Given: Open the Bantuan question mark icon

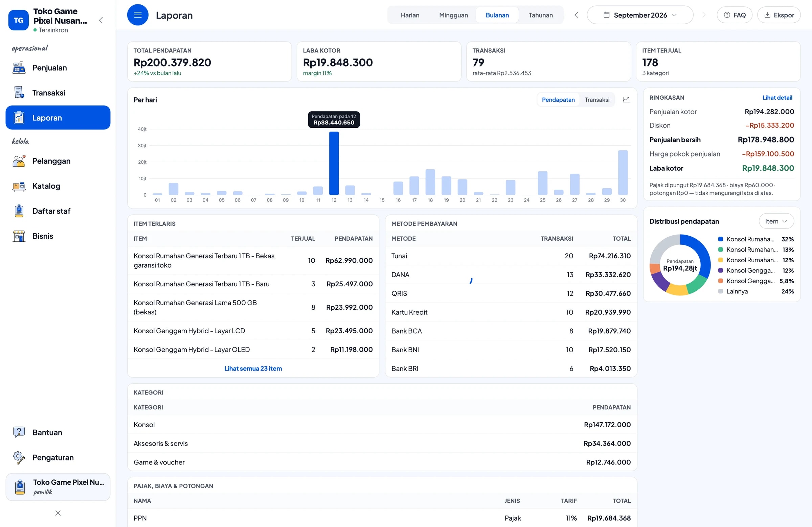Looking at the screenshot, I should click(x=19, y=432).
